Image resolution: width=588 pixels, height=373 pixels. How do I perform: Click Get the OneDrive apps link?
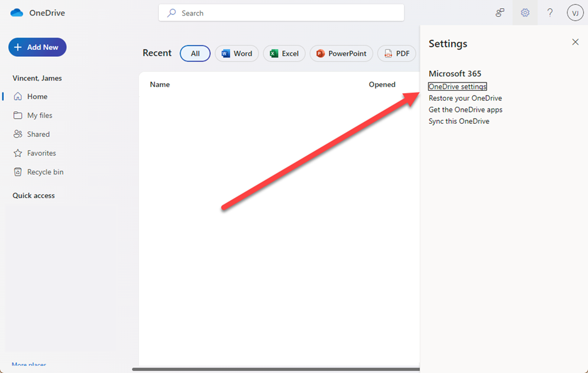coord(465,110)
